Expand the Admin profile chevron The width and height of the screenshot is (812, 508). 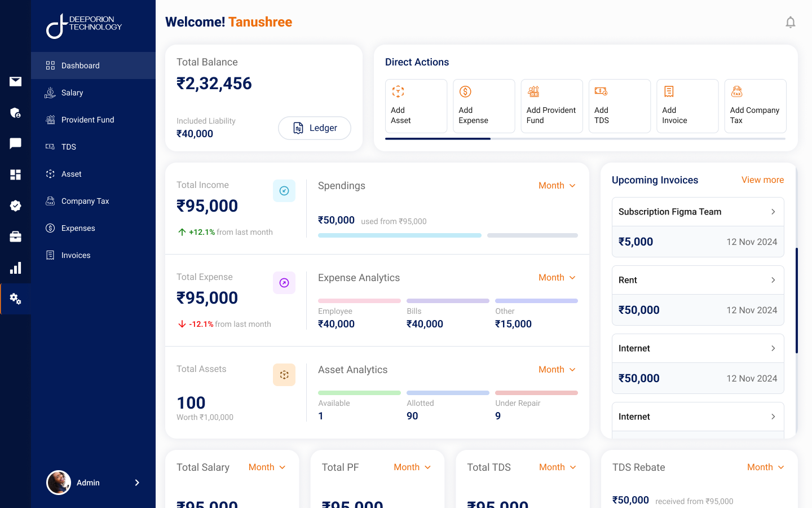[137, 483]
